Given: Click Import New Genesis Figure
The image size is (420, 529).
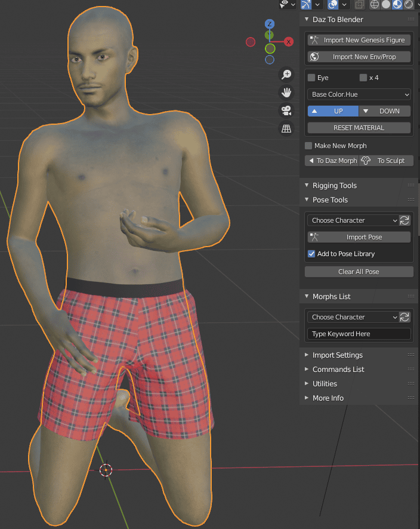Looking at the screenshot, I should [x=359, y=40].
